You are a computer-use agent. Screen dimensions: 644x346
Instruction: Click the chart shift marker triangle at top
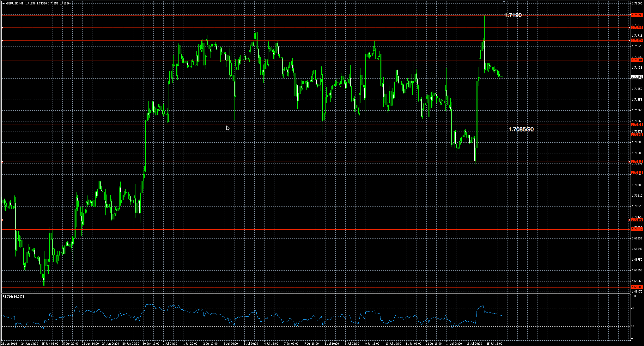[x=504, y=2]
